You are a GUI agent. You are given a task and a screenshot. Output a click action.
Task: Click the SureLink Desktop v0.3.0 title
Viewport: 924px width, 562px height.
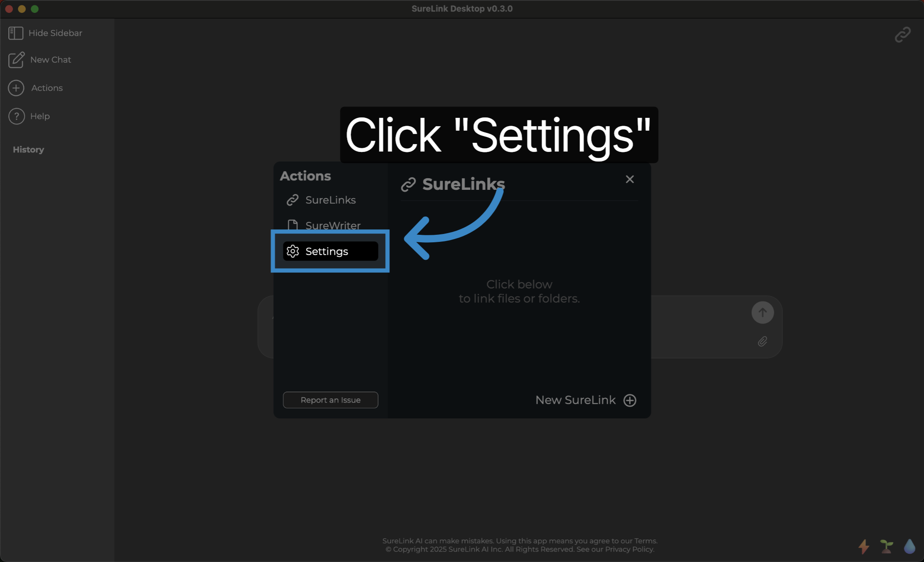(462, 9)
